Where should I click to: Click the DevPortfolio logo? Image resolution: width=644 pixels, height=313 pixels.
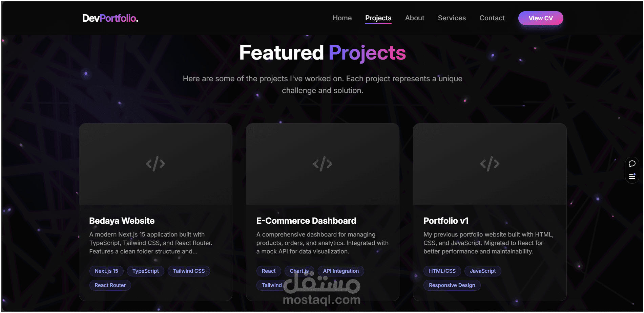[110, 18]
